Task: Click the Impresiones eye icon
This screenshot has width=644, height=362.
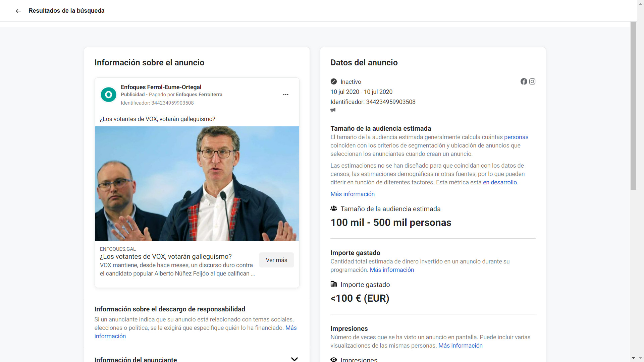Action: coord(334,359)
